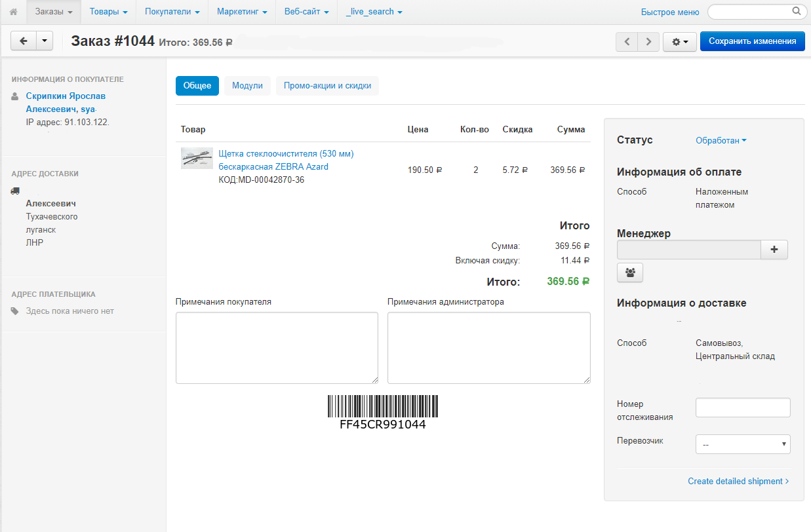Click the administrator notes text area
811x532 pixels.
click(488, 348)
